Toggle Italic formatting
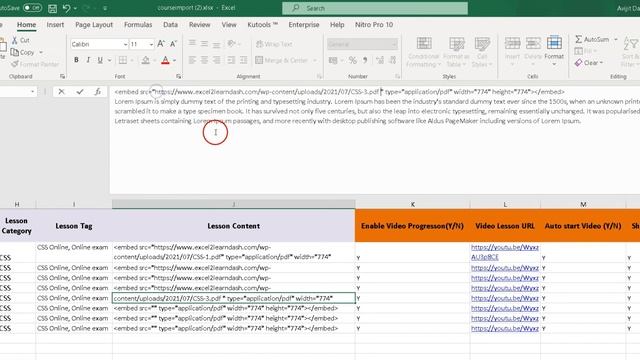 tap(88, 60)
